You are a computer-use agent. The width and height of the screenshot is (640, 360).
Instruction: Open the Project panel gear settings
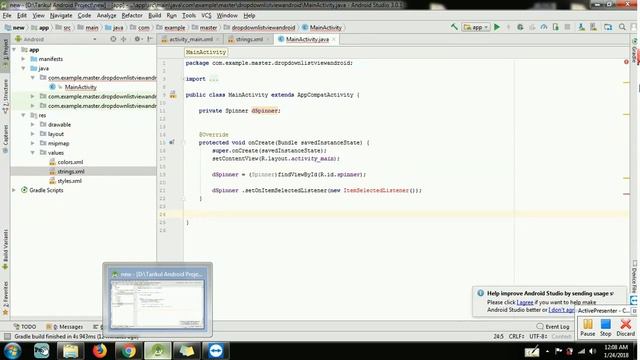pos(137,39)
